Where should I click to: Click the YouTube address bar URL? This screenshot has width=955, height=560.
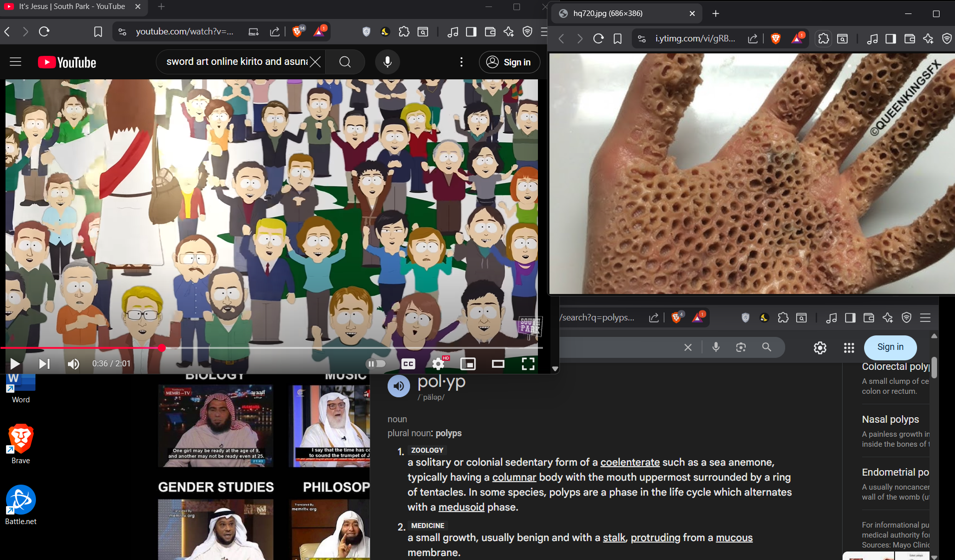click(184, 31)
